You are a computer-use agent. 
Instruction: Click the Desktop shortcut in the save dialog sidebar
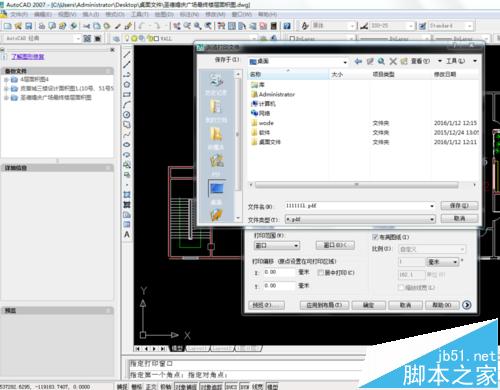pos(216,193)
